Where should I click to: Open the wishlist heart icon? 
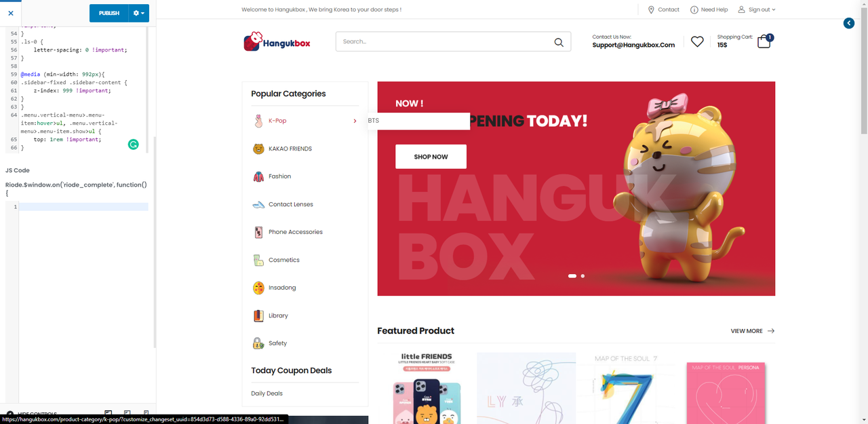click(697, 41)
